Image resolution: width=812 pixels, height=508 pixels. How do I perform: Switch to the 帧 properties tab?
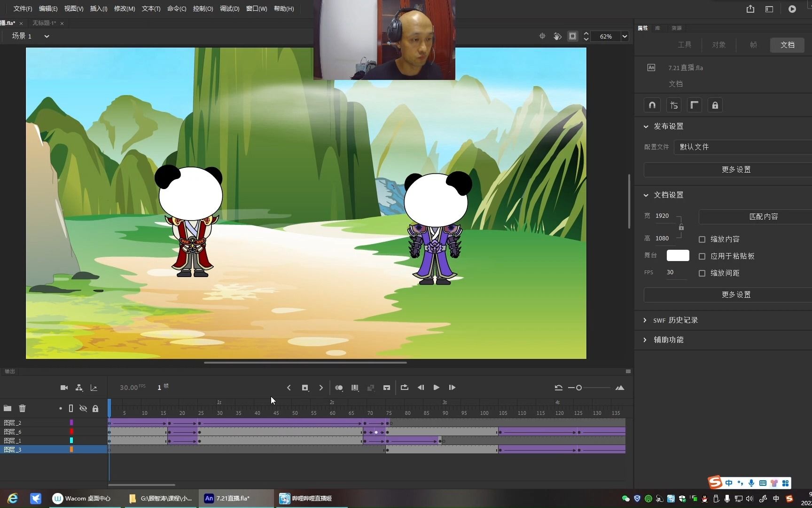point(753,45)
